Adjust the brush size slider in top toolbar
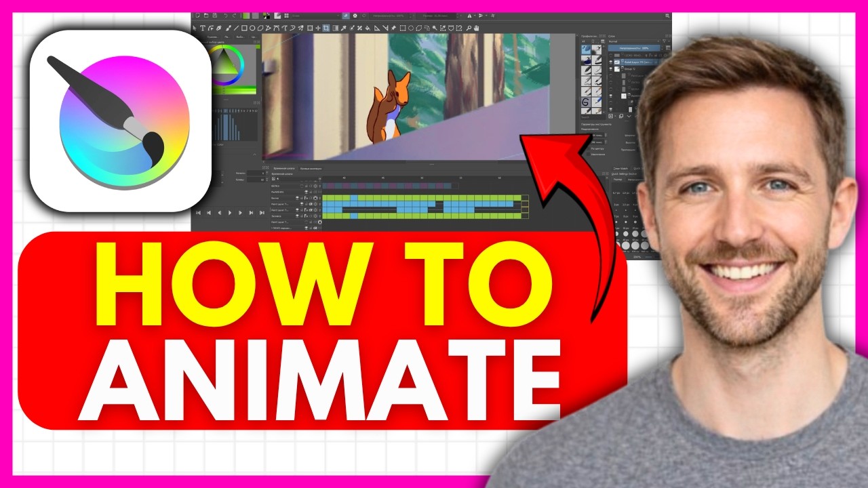Screen dimensions: 868x488 436,16
